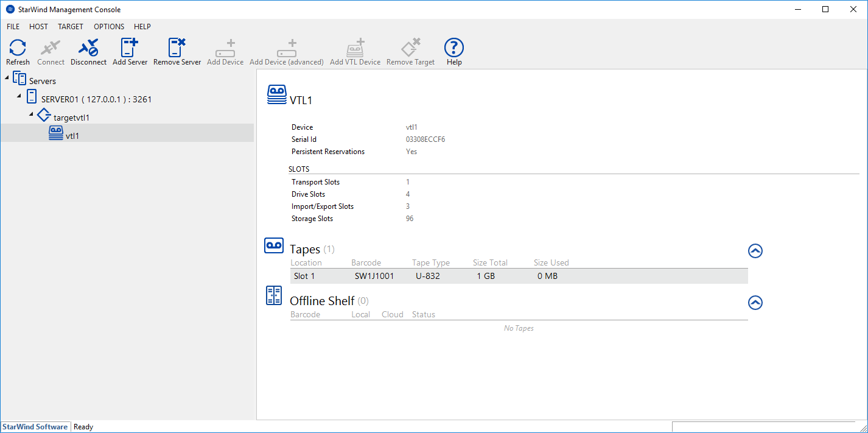Screen dimensions: 868x433
Task: Click Cloud column header in Offline Shelf
Action: (393, 315)
